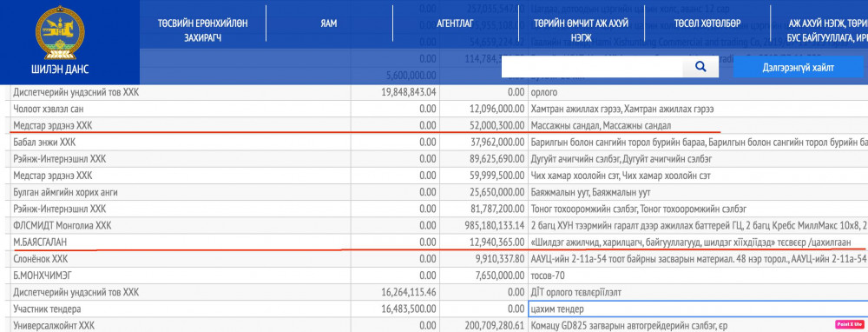The width and height of the screenshot is (868, 332).
Task: Open the Аж ахуй нэгж, төрийн бус tab
Action: coord(827,31)
